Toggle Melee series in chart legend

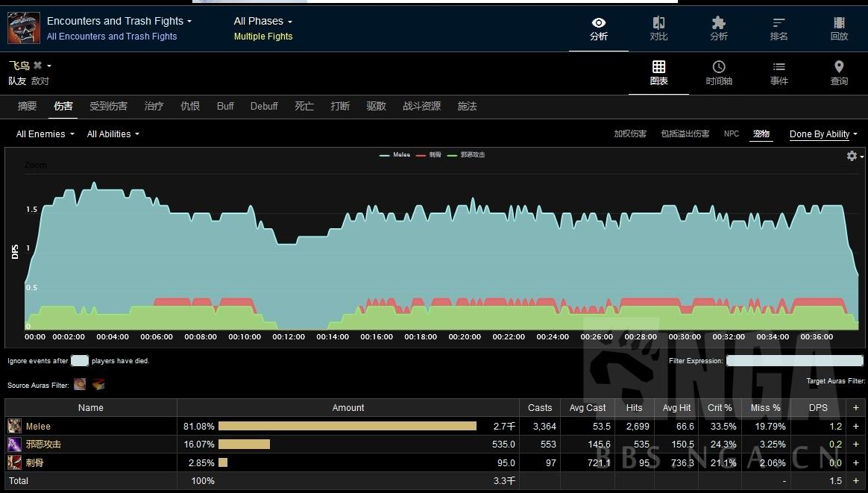[394, 154]
